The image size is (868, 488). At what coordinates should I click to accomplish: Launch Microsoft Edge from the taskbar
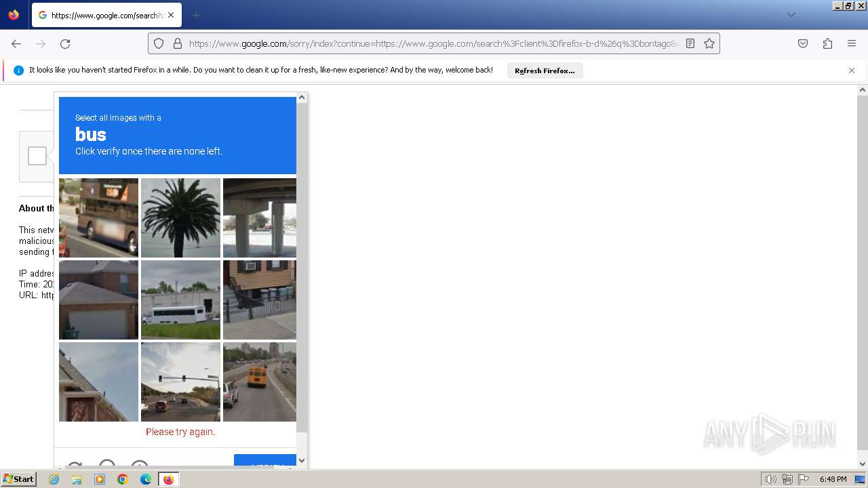pyautogui.click(x=146, y=479)
